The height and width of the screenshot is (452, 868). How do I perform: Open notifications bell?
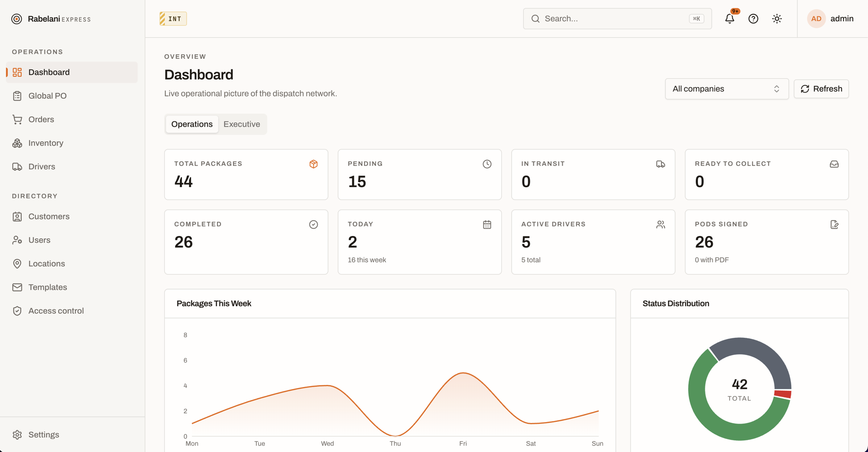730,19
